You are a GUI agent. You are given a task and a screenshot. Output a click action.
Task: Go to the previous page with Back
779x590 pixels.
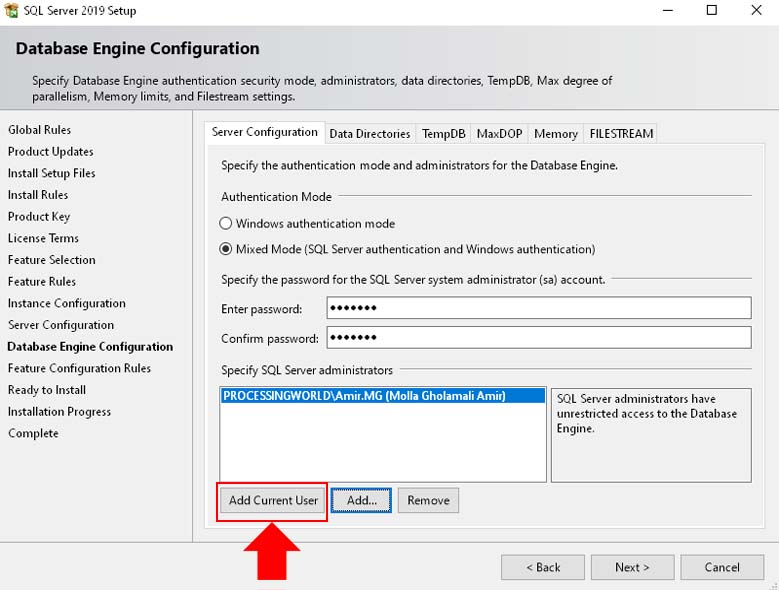coord(543,567)
